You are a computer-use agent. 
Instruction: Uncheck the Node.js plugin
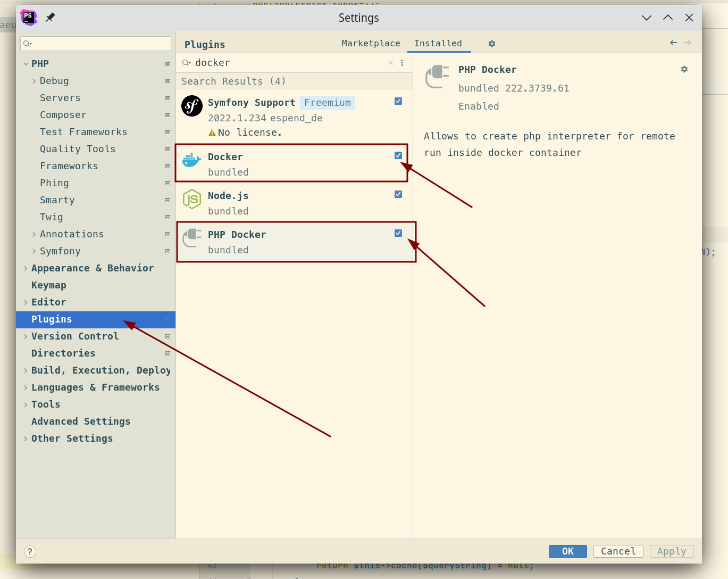398,194
